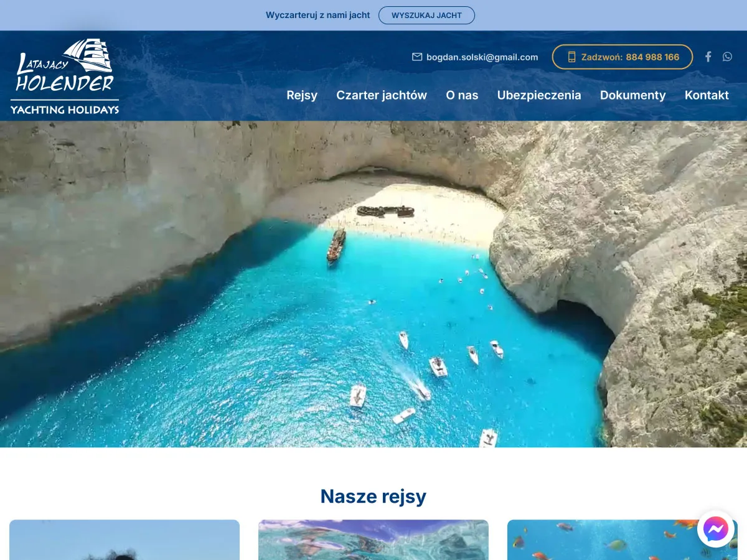Viewport: 747px width, 560px height.
Task: Click the WhatsApp icon in header
Action: 727,57
